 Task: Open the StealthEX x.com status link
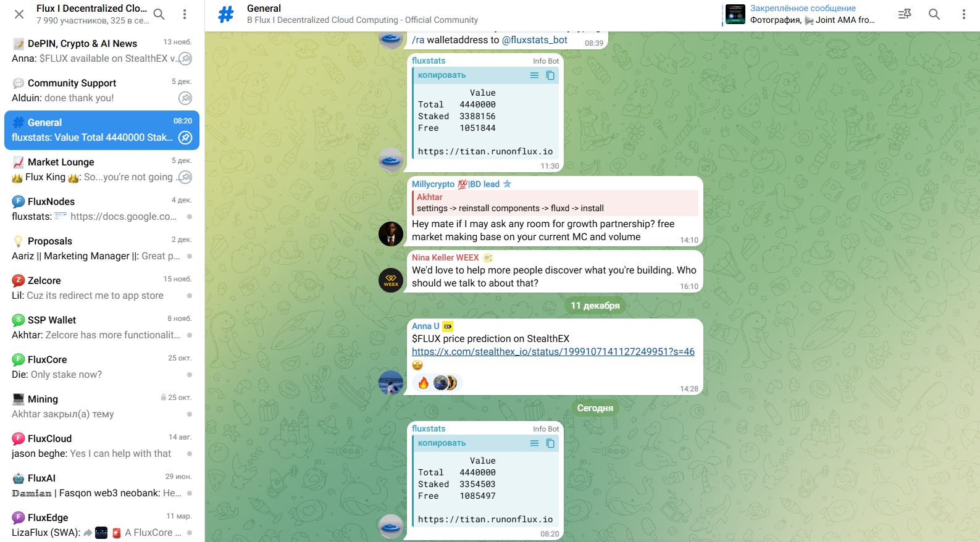coord(553,352)
